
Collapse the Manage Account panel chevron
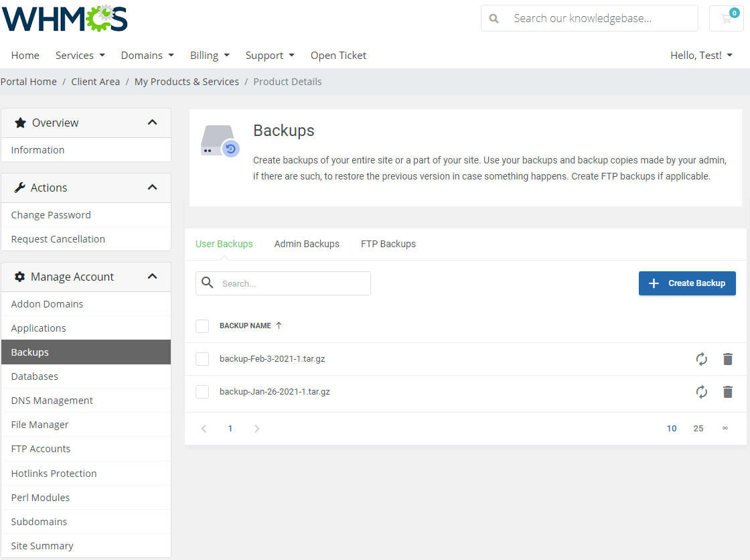[x=153, y=277]
